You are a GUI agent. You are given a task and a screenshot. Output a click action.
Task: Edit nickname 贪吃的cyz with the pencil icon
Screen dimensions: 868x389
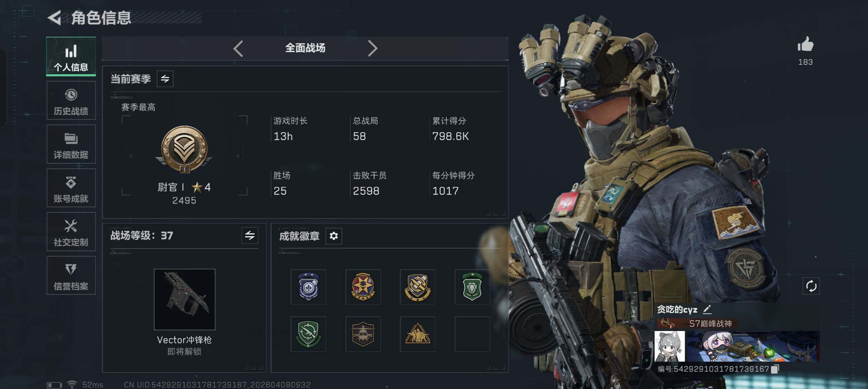(x=707, y=309)
